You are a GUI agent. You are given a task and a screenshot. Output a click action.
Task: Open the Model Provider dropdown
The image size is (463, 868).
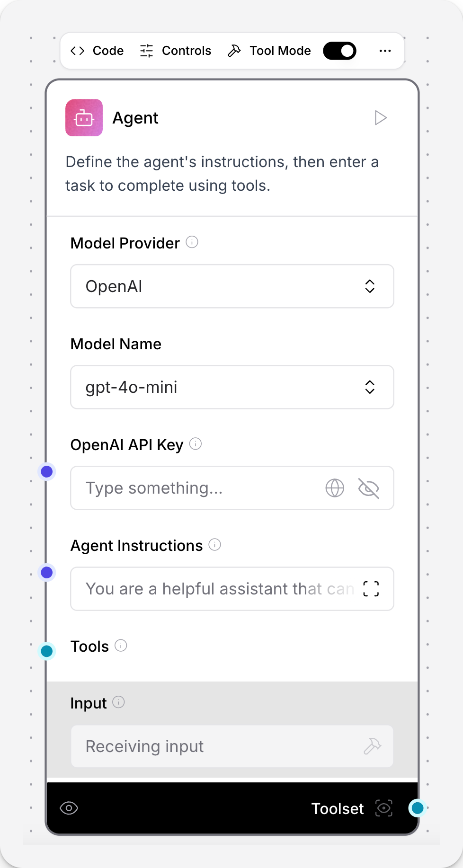232,286
